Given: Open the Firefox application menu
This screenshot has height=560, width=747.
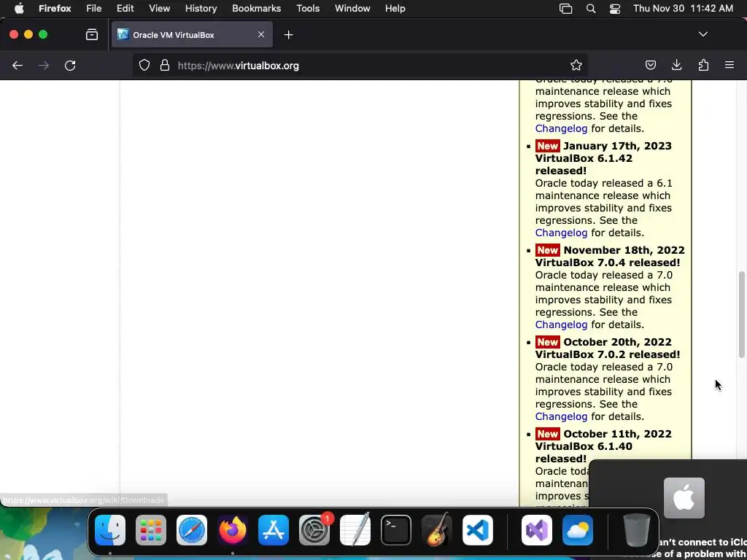Looking at the screenshot, I should pos(55,9).
